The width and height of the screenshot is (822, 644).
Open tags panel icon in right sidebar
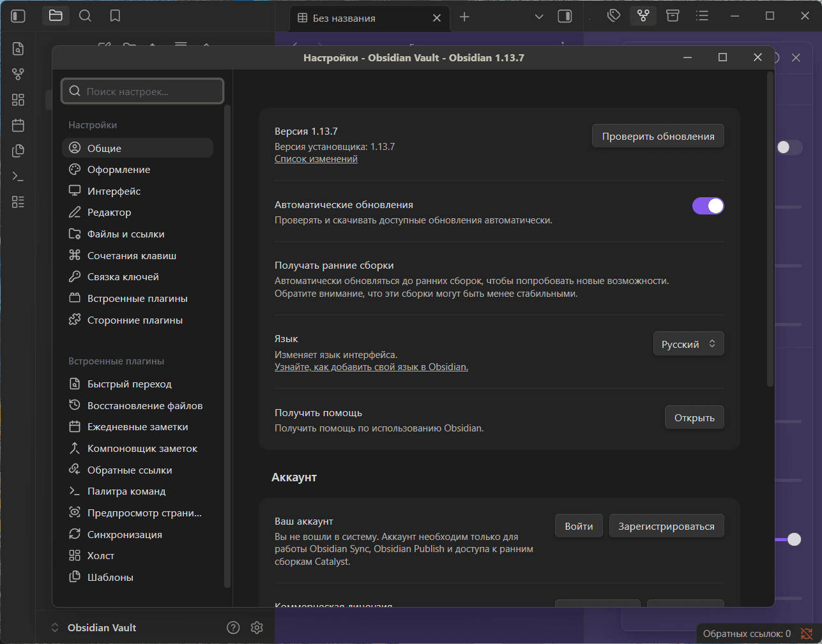tap(614, 16)
